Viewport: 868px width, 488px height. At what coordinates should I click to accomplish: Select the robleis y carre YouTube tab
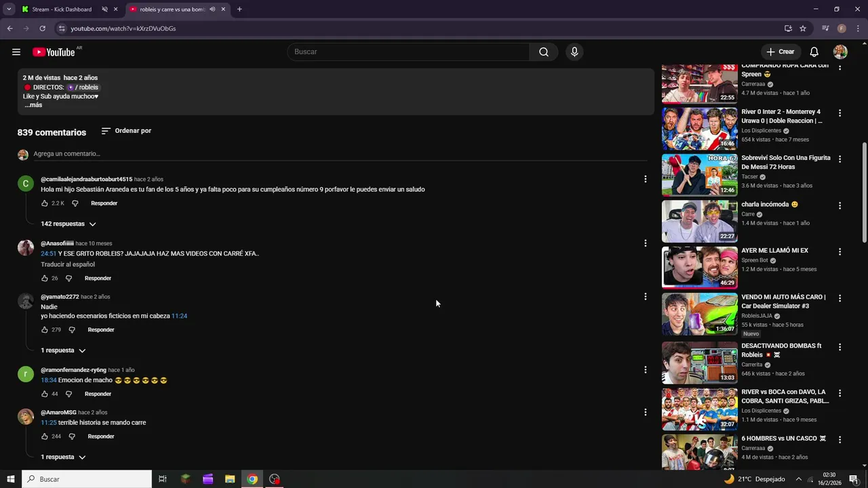coord(173,9)
